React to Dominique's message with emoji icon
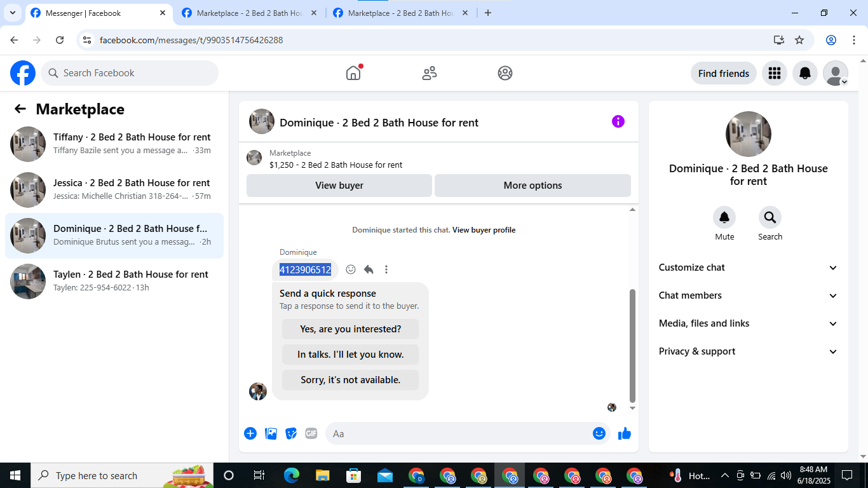 click(351, 269)
